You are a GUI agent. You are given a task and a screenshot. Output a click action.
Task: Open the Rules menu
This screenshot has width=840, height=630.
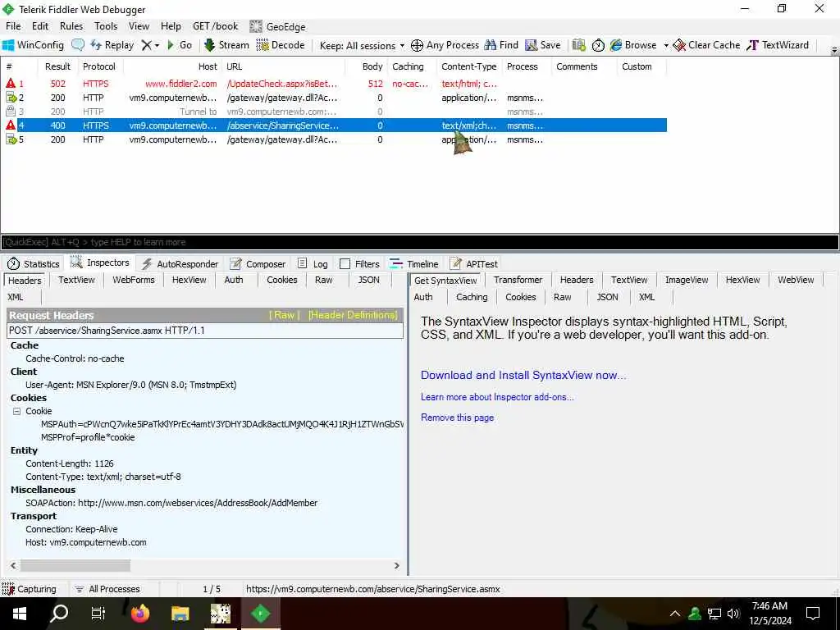coord(71,26)
